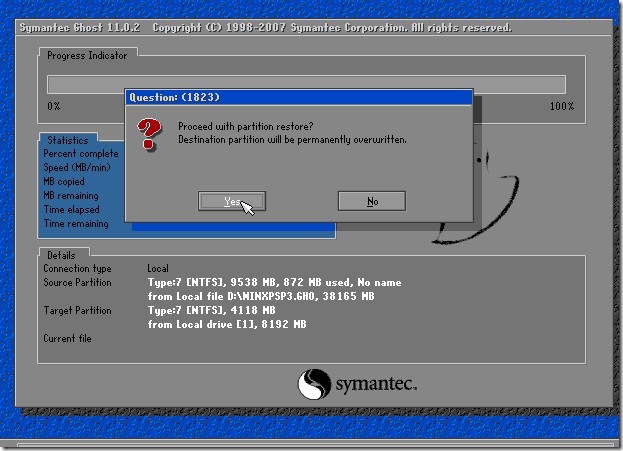Click the Time remaining label
623x451 pixels.
76,223
